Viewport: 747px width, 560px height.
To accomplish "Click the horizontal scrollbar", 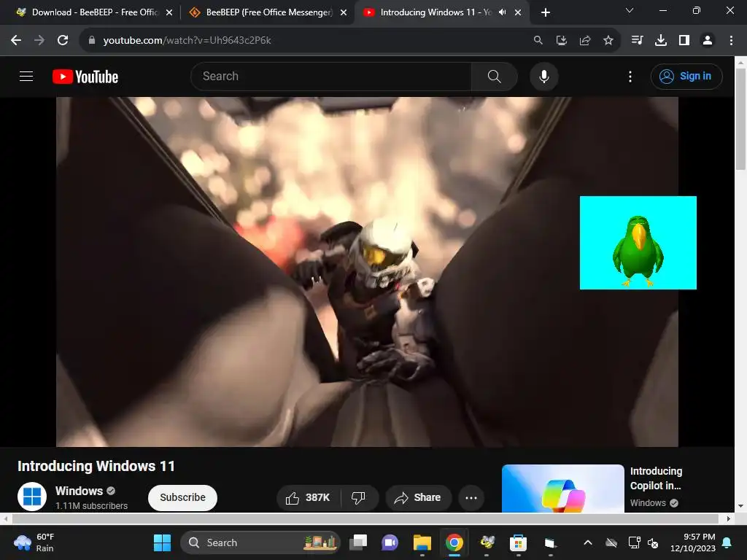I will click(x=365, y=518).
